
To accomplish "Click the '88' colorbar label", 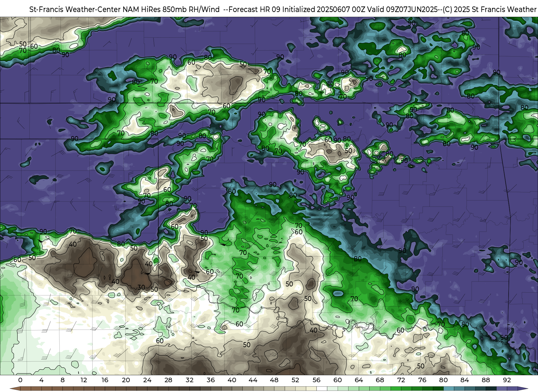I will click(x=486, y=380).
